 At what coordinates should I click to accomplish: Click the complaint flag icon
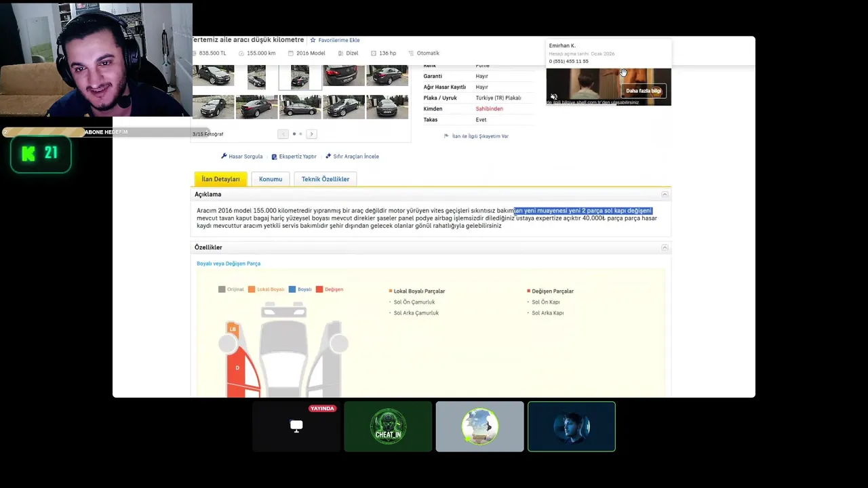pos(446,136)
